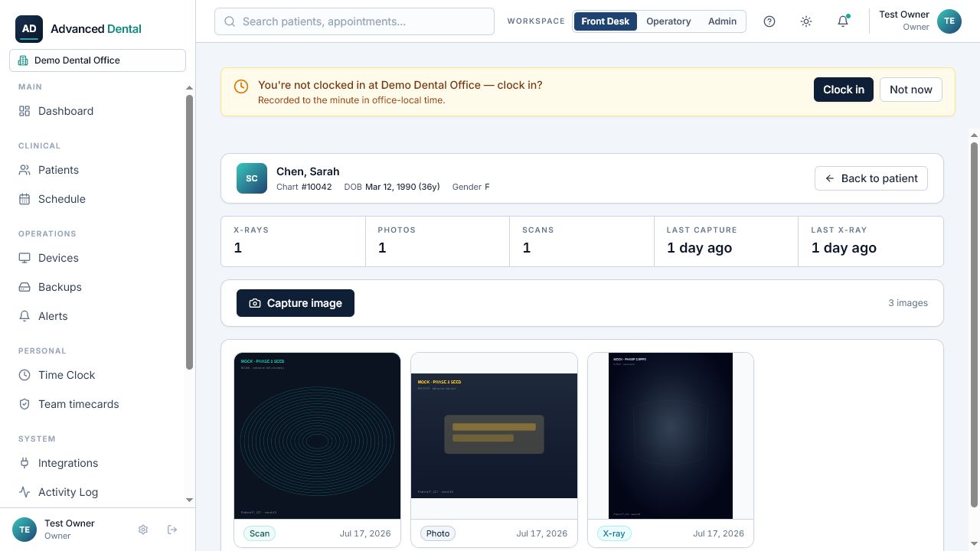Click the Team timecards shield icon

[x=24, y=404]
